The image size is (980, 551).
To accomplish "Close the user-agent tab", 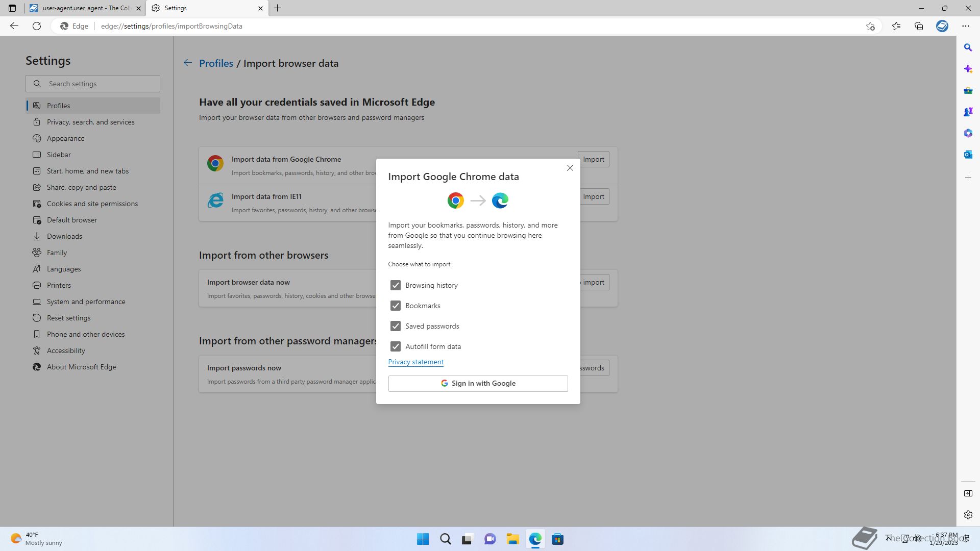I will point(138,8).
